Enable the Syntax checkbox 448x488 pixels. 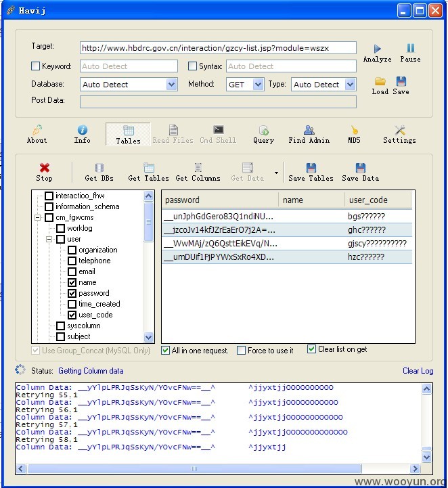[193, 66]
